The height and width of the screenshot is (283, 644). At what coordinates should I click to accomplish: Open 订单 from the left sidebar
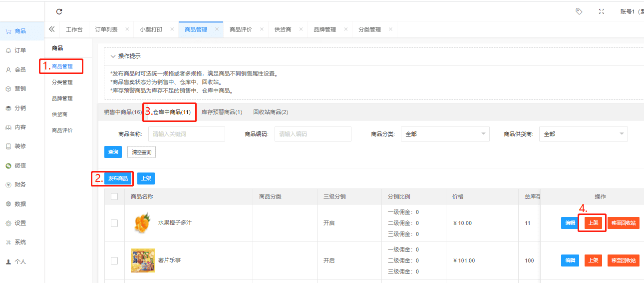20,50
